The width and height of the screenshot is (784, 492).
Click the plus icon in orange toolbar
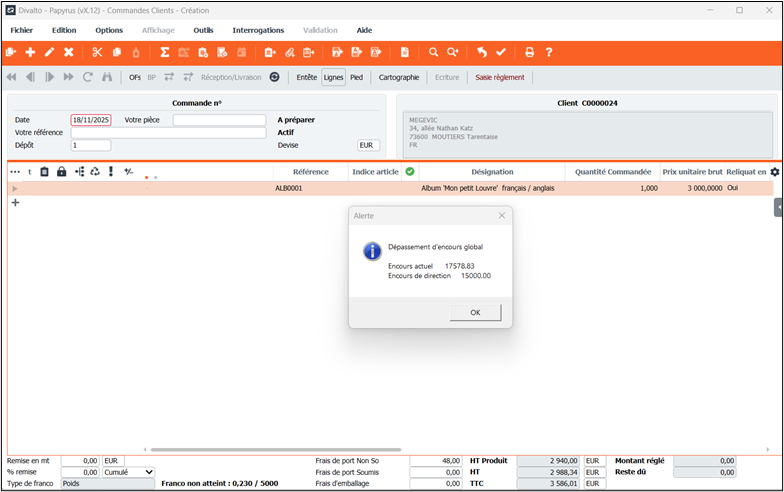point(30,52)
